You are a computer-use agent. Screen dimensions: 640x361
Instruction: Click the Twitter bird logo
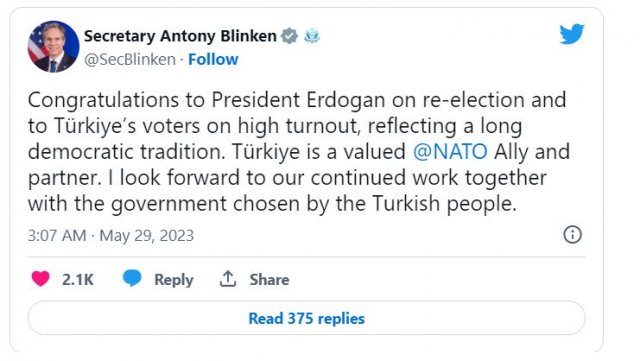coord(571,34)
